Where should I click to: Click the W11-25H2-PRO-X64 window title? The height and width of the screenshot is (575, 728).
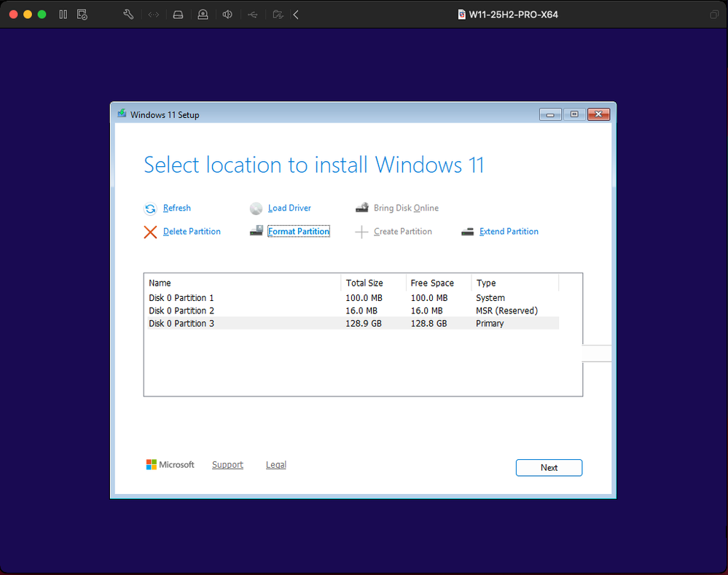pyautogui.click(x=513, y=15)
